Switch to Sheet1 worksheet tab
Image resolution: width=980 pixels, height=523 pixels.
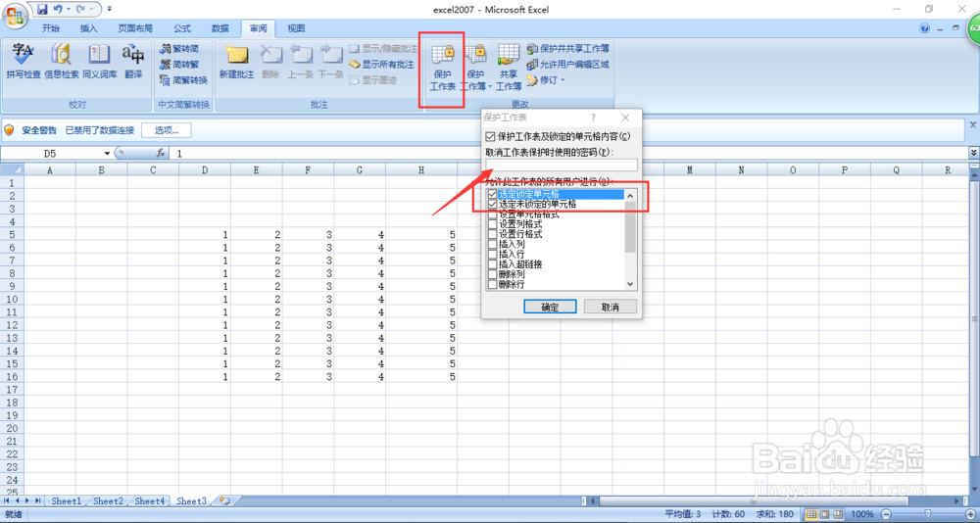pos(67,501)
